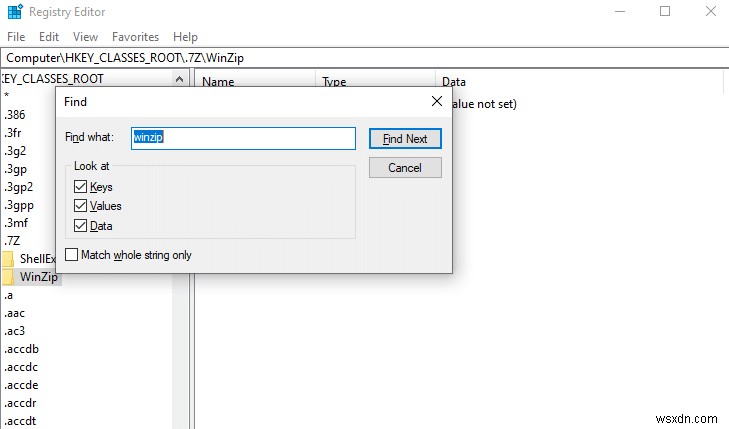The height and width of the screenshot is (429, 729).
Task: Select the .accdc key in tree
Action: (x=20, y=367)
